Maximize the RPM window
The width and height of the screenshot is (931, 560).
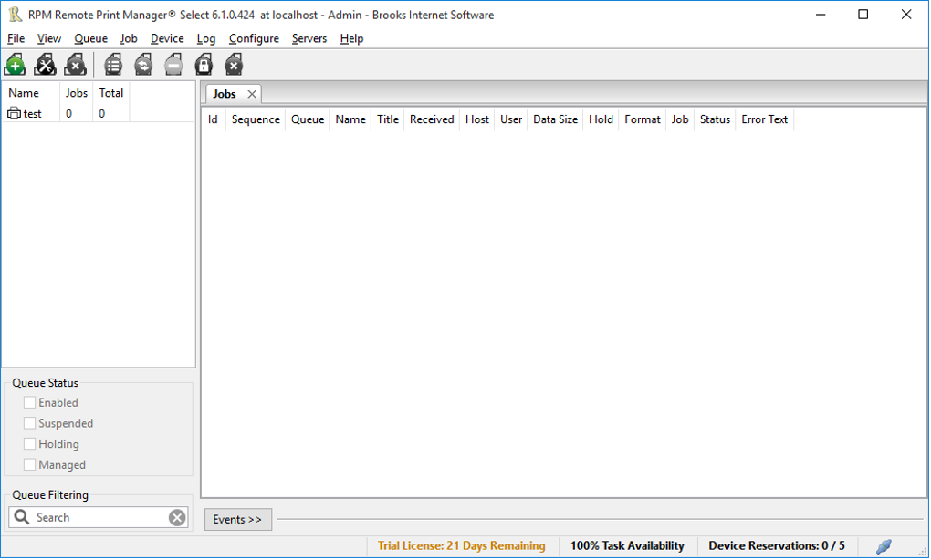tap(863, 15)
